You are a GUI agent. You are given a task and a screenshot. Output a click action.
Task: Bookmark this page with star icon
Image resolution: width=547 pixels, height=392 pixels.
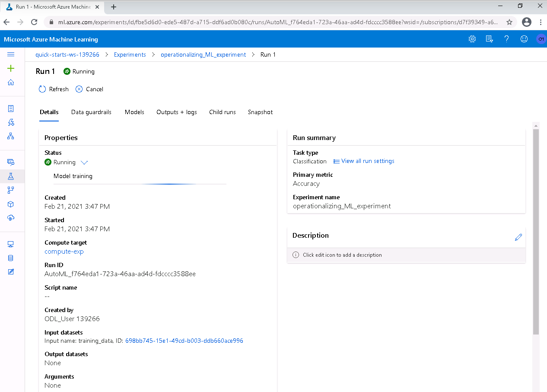pos(509,22)
